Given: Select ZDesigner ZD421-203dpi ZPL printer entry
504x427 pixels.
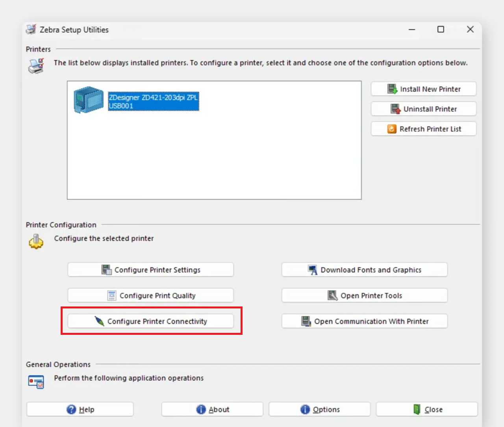Looking at the screenshot, I should [153, 102].
